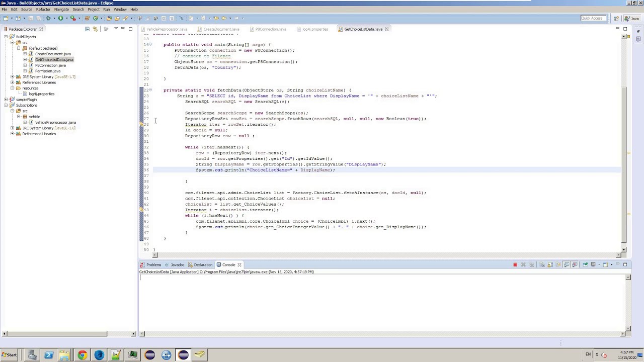Switch to the Declaration tab

[201, 264]
